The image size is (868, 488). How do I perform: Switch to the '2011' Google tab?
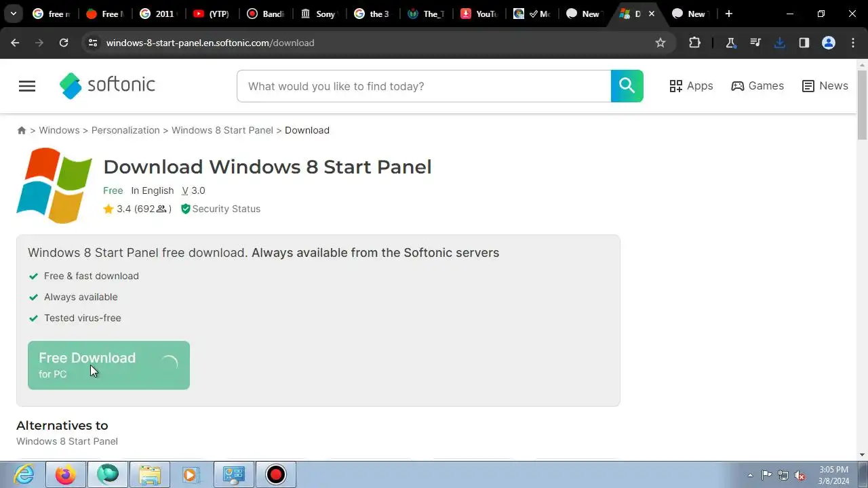(158, 14)
